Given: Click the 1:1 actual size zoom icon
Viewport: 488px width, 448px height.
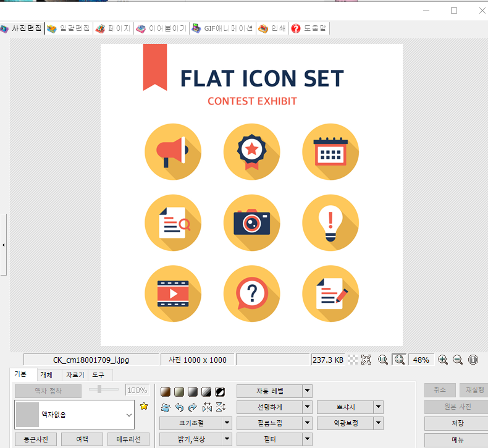Looking at the screenshot, I should click(x=383, y=360).
